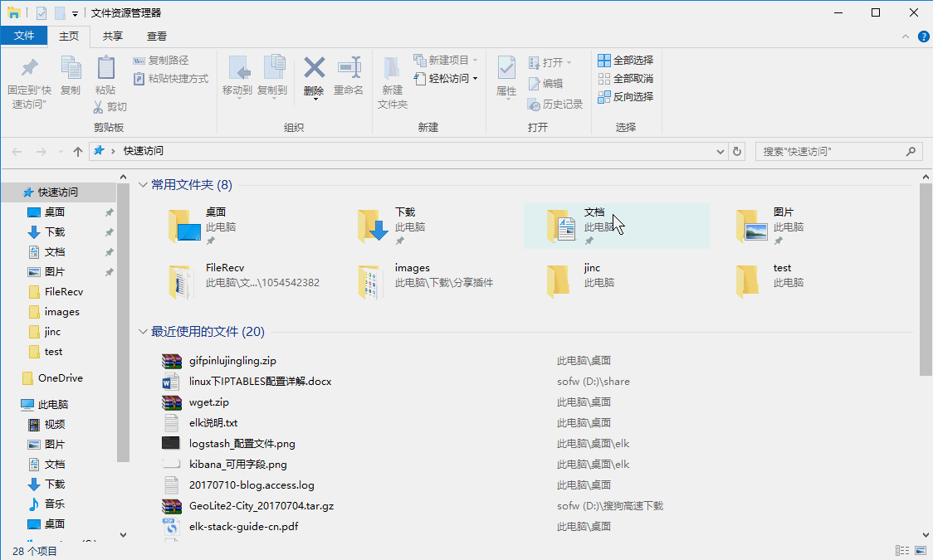Click the Delete (删除) icon in ribbon
Screen dimensions: 933x560
(x=314, y=69)
